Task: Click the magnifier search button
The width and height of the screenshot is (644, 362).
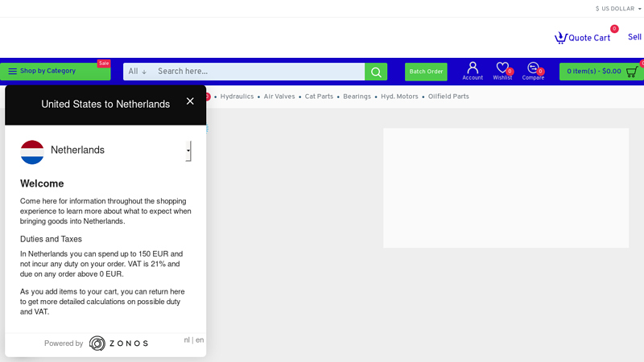Action: (376, 72)
